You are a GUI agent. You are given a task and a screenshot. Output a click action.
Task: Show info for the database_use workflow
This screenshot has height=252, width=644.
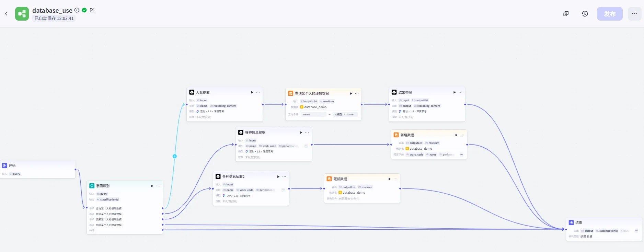[77, 10]
